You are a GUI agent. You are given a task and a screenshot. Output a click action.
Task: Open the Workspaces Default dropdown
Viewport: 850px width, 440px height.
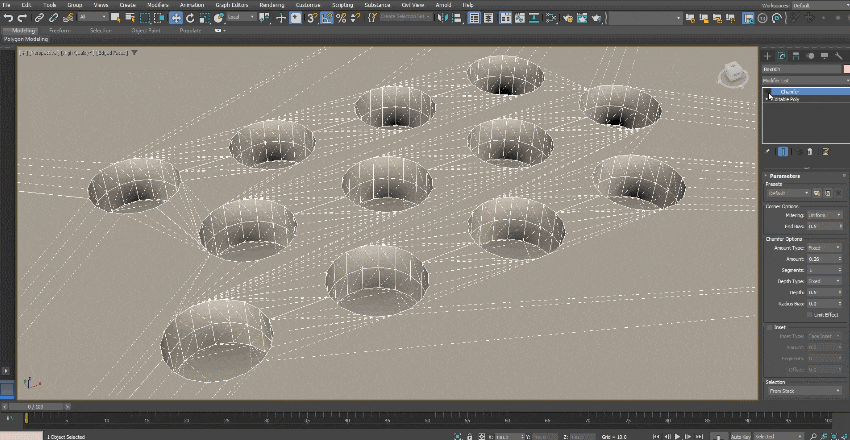click(x=815, y=5)
